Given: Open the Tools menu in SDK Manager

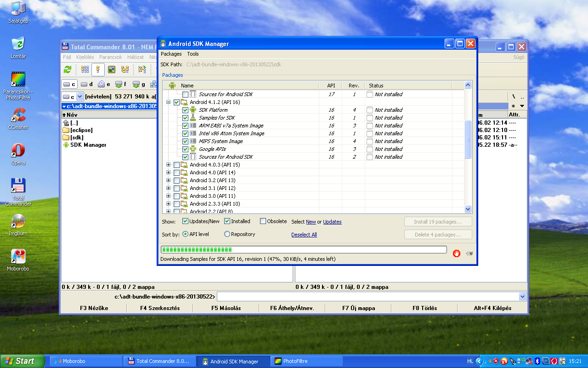Looking at the screenshot, I should (192, 54).
